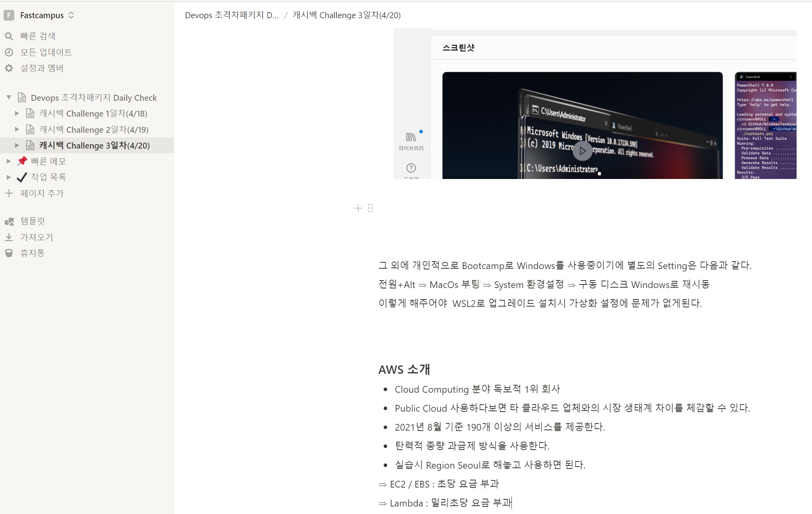Screen dimensions: 812x514
Task: Open 설정과 멤버 gear icon
Action: click(9, 68)
